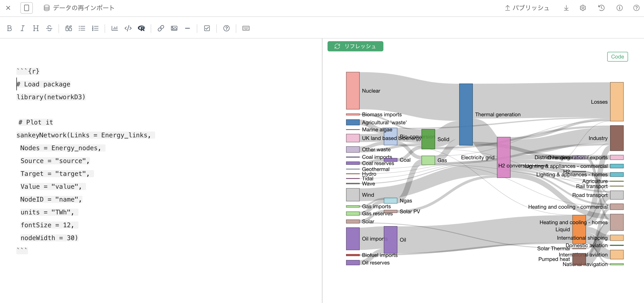Click the Industry brown node

click(x=617, y=138)
